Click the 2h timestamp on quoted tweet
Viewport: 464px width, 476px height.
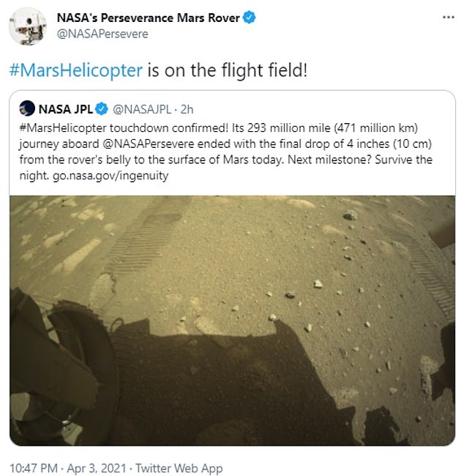[x=188, y=109]
